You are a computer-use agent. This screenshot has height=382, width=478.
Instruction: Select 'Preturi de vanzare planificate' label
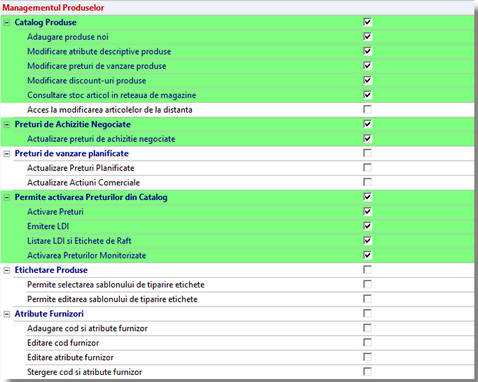pos(72,153)
